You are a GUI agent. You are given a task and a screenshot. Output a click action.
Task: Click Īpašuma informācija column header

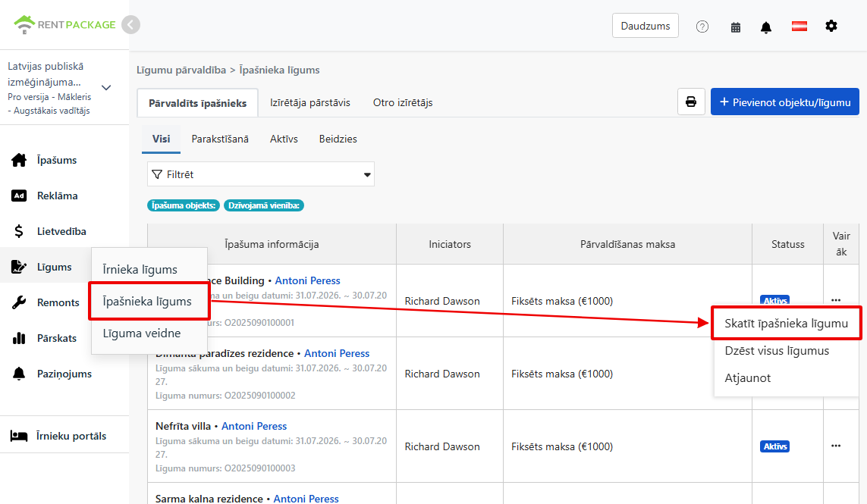(x=272, y=244)
